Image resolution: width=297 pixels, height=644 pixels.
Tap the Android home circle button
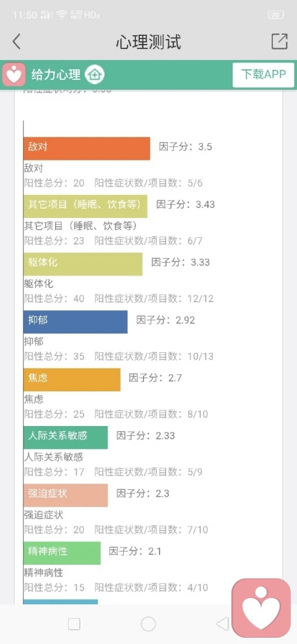coord(148,624)
